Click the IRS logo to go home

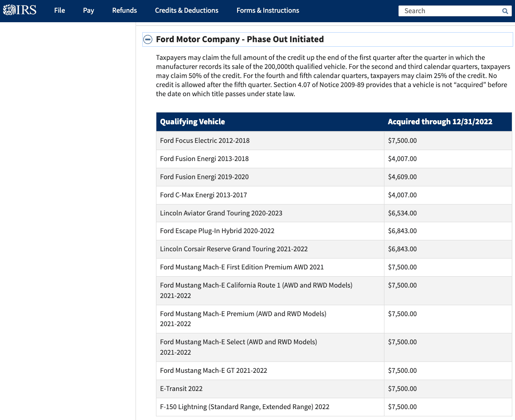[19, 10]
